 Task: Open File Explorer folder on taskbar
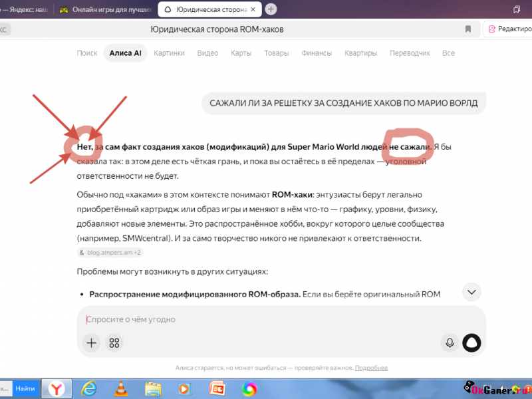[153, 389]
